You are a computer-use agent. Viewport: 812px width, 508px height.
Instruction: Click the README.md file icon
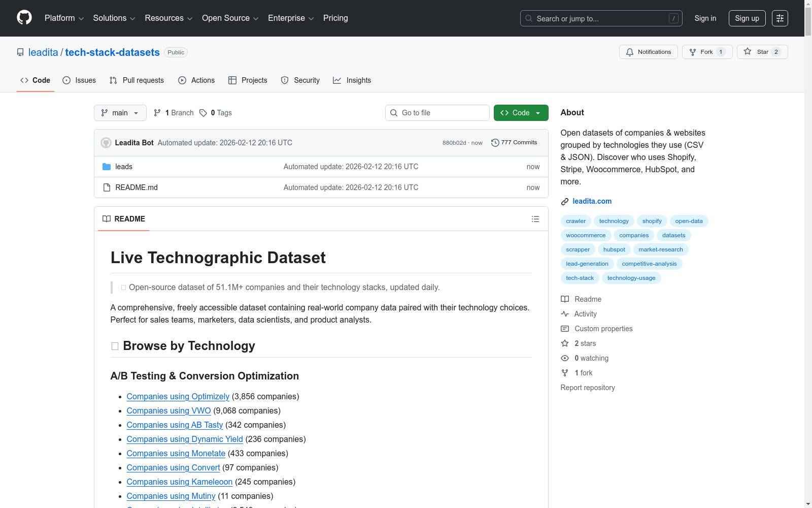107,187
